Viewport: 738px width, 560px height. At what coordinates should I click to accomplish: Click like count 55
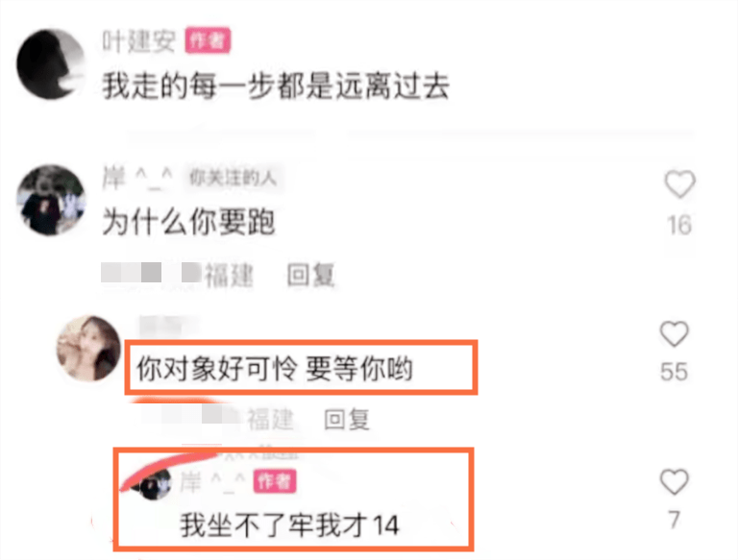click(x=674, y=372)
